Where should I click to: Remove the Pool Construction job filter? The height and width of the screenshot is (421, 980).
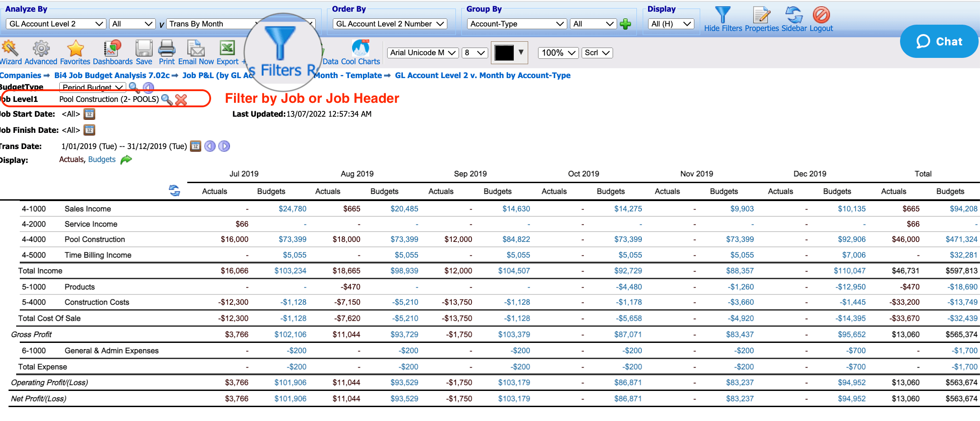181,100
